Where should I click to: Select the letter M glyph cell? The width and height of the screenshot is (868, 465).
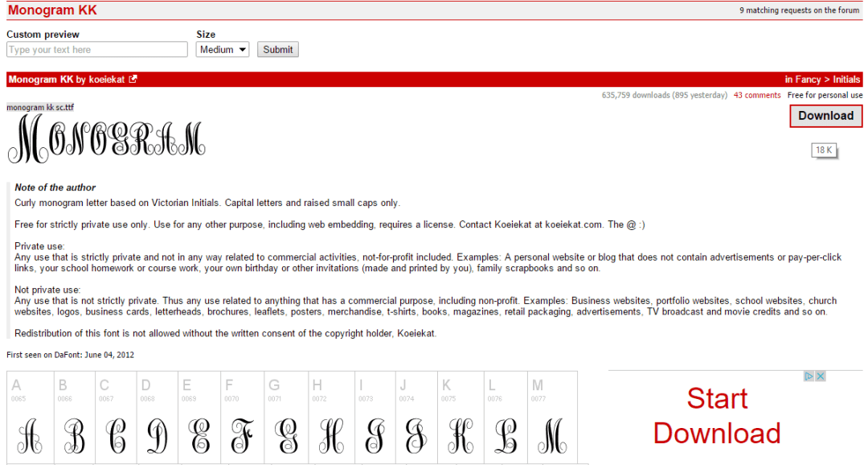pos(552,418)
